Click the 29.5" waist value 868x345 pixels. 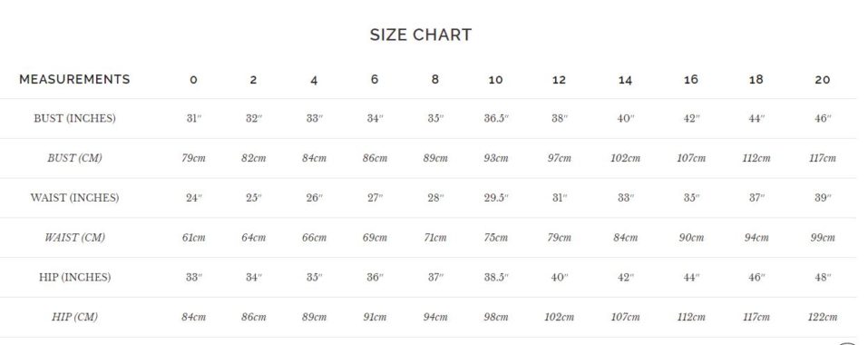pos(496,198)
